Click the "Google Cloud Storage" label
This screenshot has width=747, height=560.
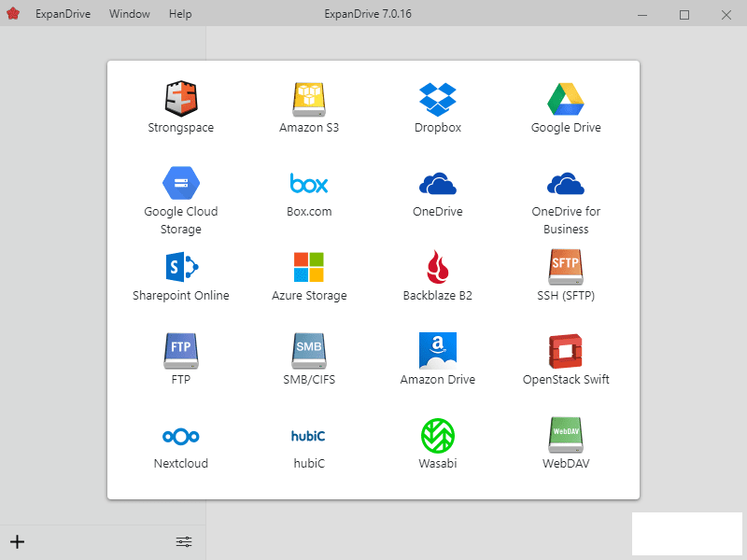point(181,220)
